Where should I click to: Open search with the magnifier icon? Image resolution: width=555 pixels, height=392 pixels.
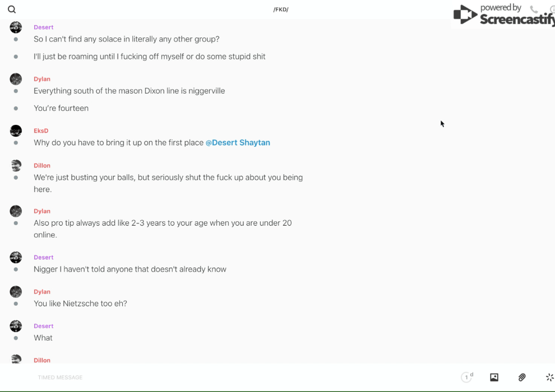12,10
